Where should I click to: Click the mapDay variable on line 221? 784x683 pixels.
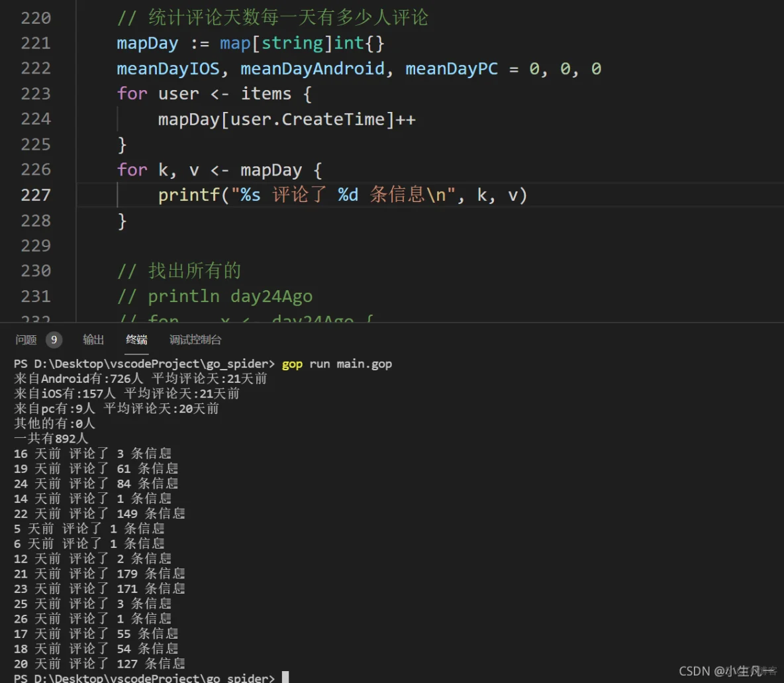click(x=148, y=44)
